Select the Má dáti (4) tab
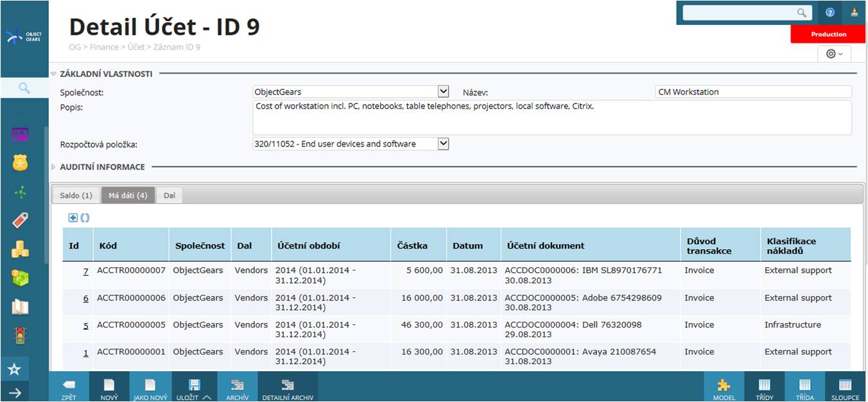868x402 pixels. click(x=128, y=195)
